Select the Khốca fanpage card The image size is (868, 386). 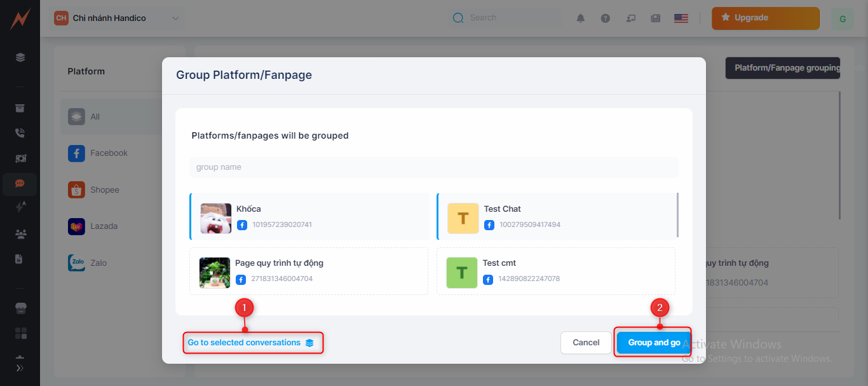(x=309, y=216)
